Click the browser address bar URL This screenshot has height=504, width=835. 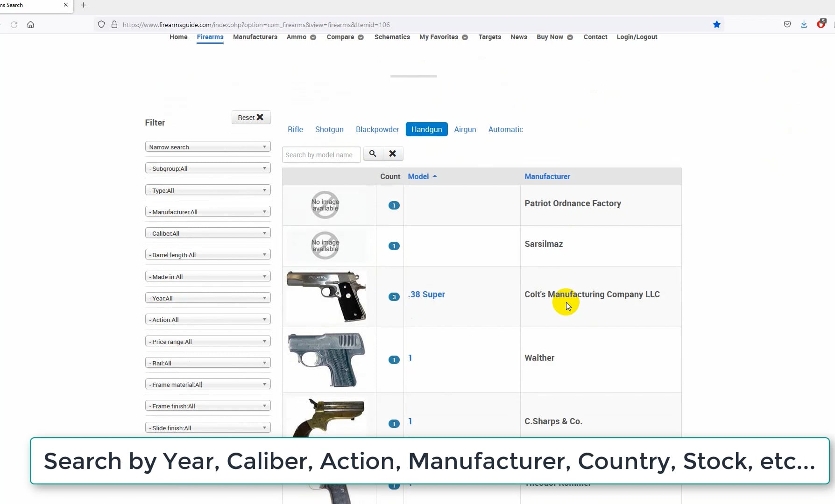256,25
